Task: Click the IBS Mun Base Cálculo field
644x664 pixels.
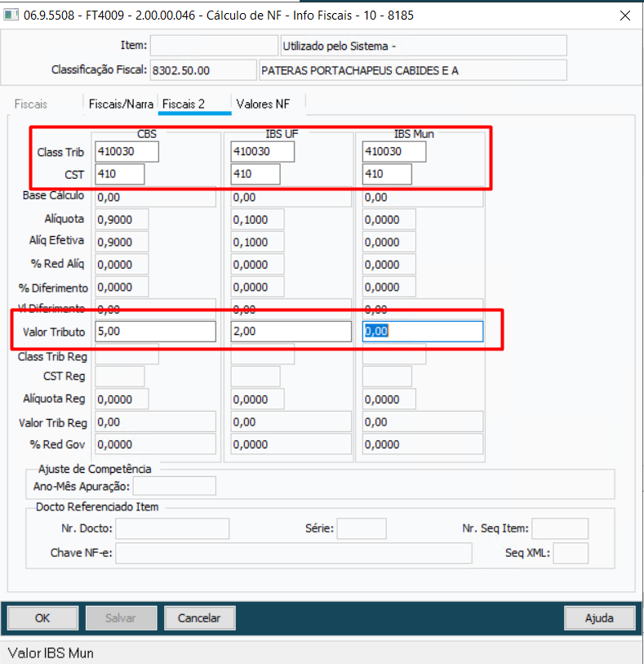Action: coord(423,198)
